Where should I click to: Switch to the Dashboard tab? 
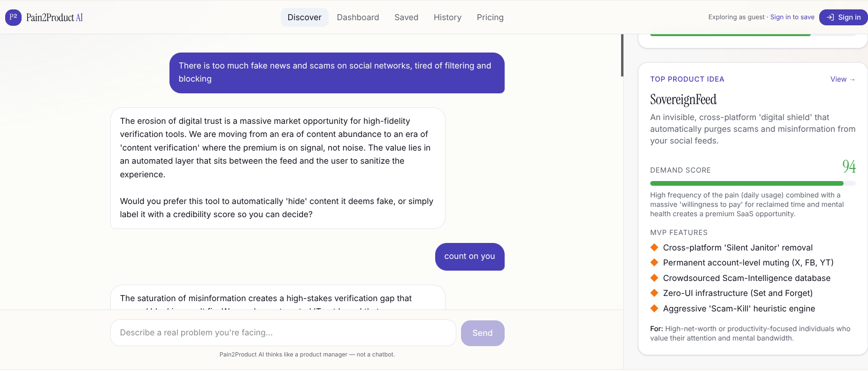(358, 17)
